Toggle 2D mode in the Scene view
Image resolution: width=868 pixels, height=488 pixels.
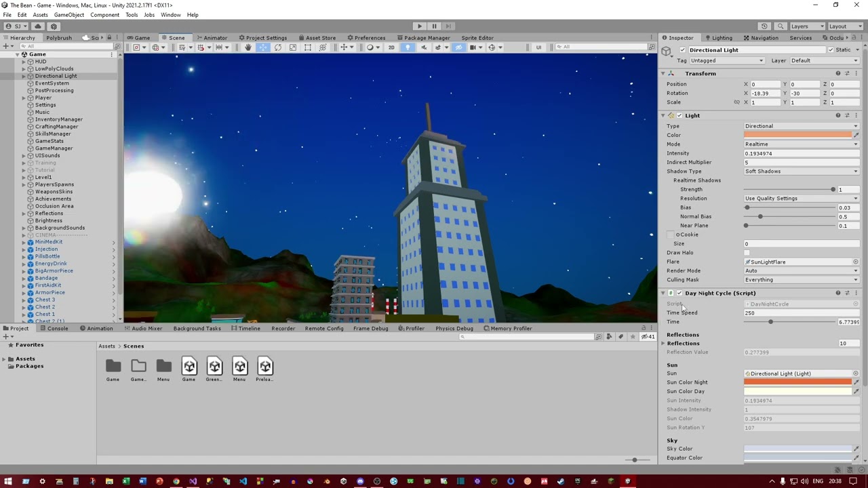[x=392, y=47]
